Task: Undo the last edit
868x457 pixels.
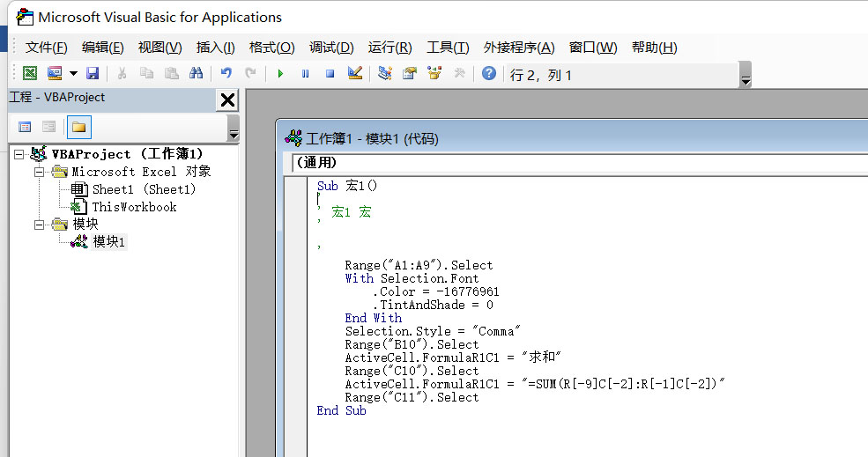Action: [x=226, y=73]
